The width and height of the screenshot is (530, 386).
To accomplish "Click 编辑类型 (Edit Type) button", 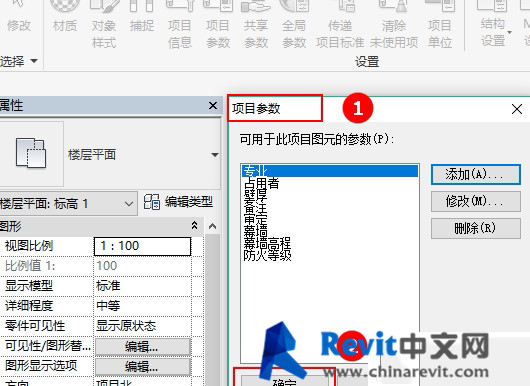I will tap(178, 202).
